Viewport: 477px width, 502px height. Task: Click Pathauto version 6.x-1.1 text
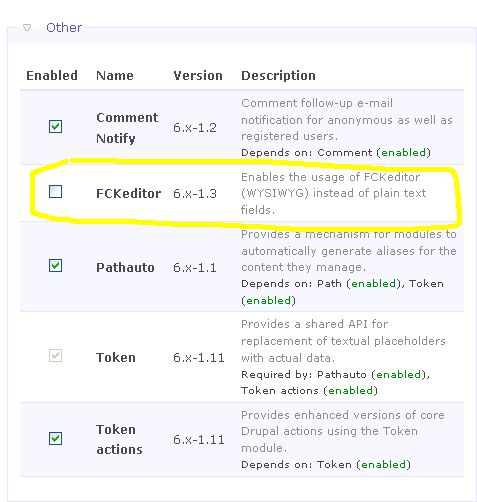click(195, 268)
